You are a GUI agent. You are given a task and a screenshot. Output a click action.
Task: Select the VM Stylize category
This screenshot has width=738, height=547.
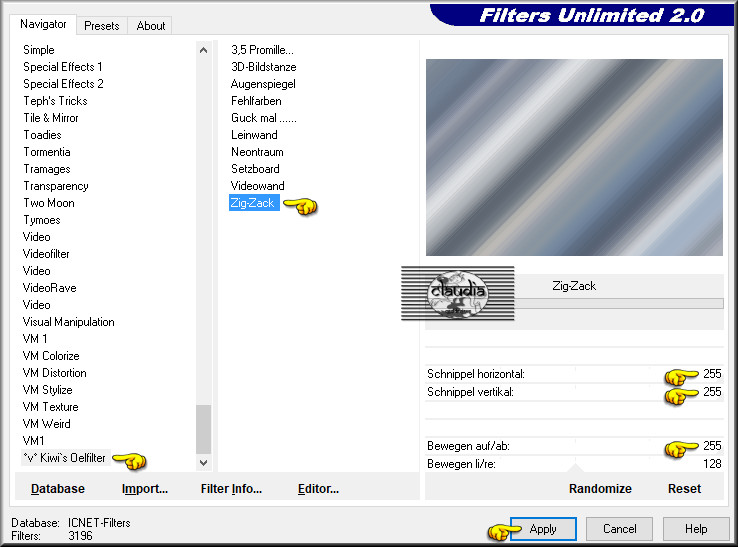[48, 390]
